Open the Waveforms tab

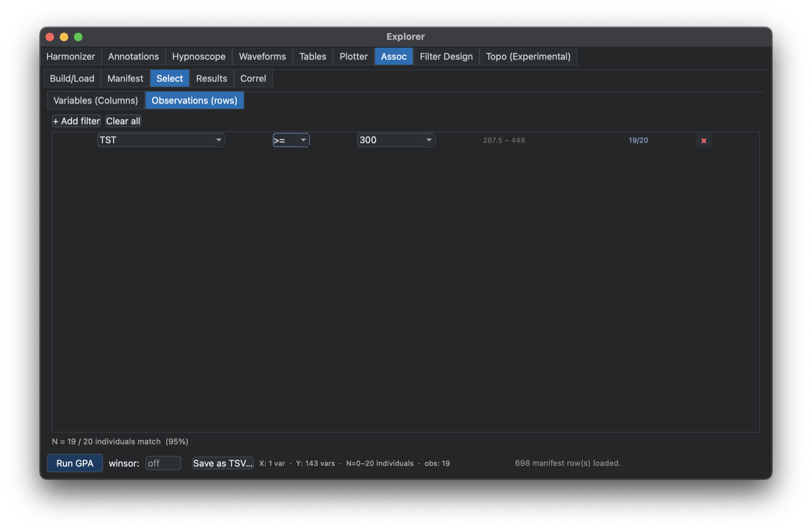[262, 56]
